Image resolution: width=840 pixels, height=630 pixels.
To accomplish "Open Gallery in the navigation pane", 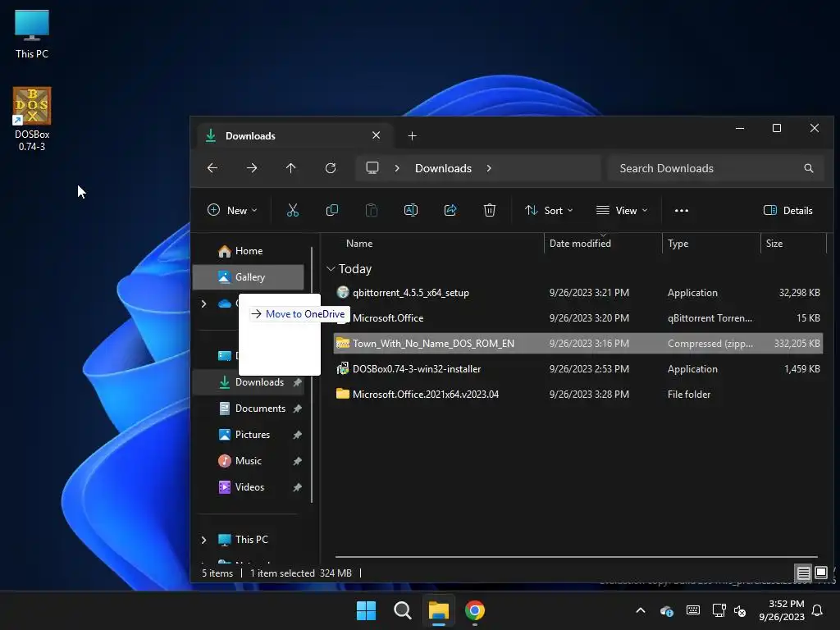I will [x=248, y=277].
